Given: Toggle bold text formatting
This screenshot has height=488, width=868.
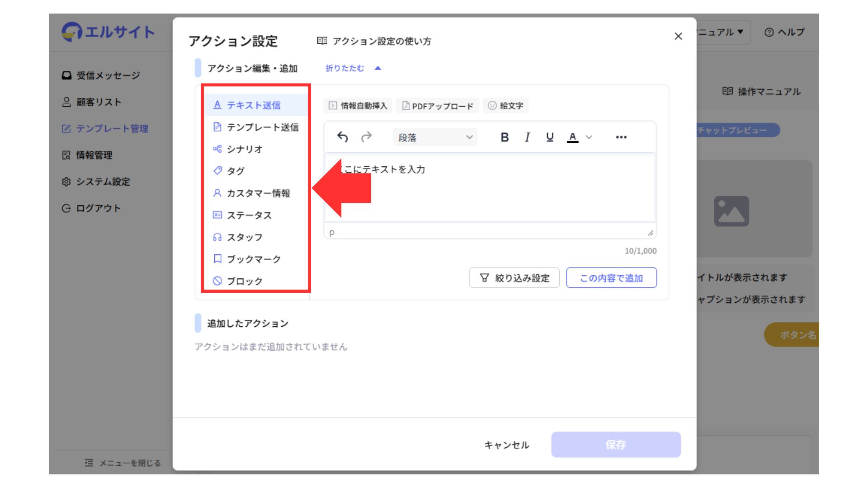Looking at the screenshot, I should click(x=505, y=137).
